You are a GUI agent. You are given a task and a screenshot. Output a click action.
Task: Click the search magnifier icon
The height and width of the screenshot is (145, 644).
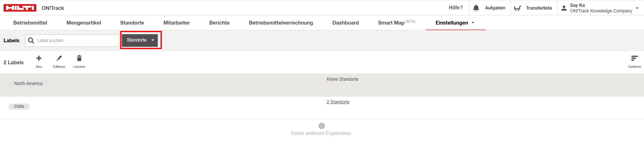click(31, 40)
